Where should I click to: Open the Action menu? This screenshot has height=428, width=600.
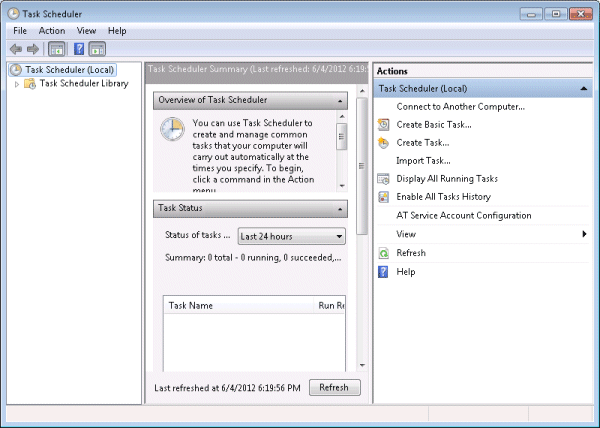[x=52, y=31]
